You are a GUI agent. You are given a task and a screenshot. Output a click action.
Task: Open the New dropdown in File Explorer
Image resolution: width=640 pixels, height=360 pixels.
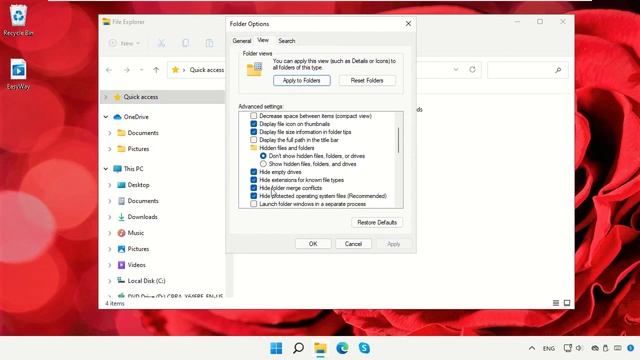(x=125, y=43)
